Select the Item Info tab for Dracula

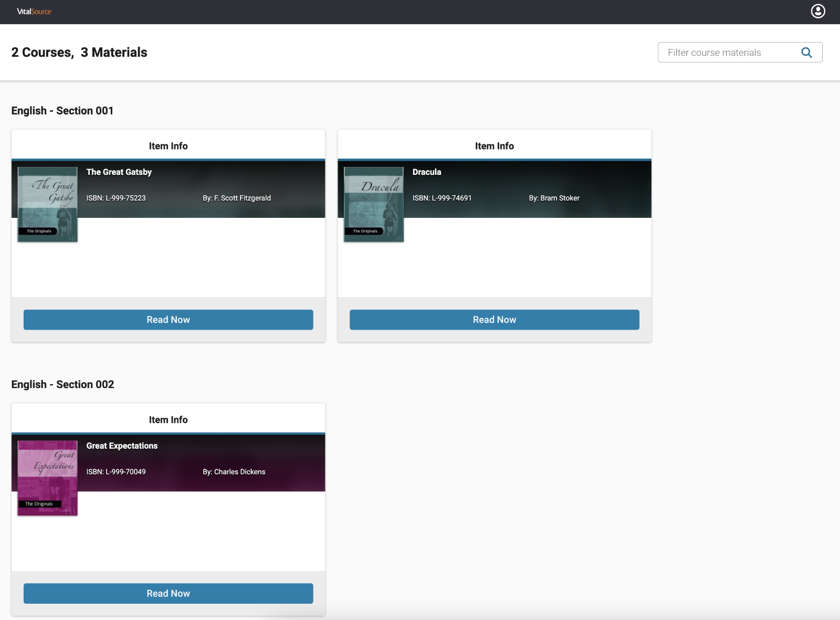coord(495,146)
